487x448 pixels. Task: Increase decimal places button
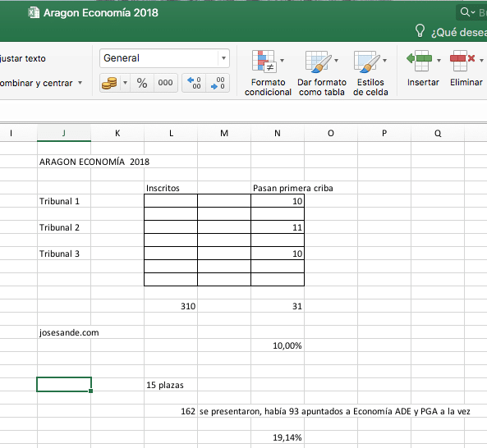[194, 83]
